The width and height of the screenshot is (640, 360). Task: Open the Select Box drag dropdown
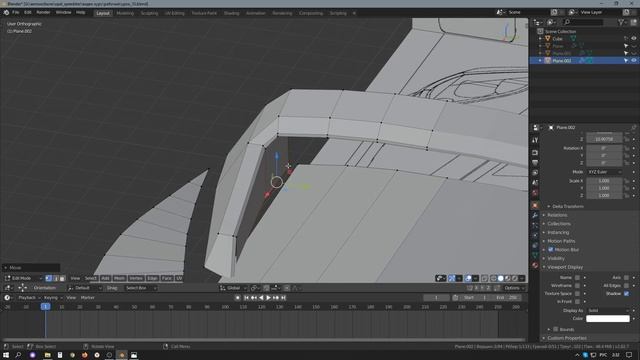(x=140, y=288)
